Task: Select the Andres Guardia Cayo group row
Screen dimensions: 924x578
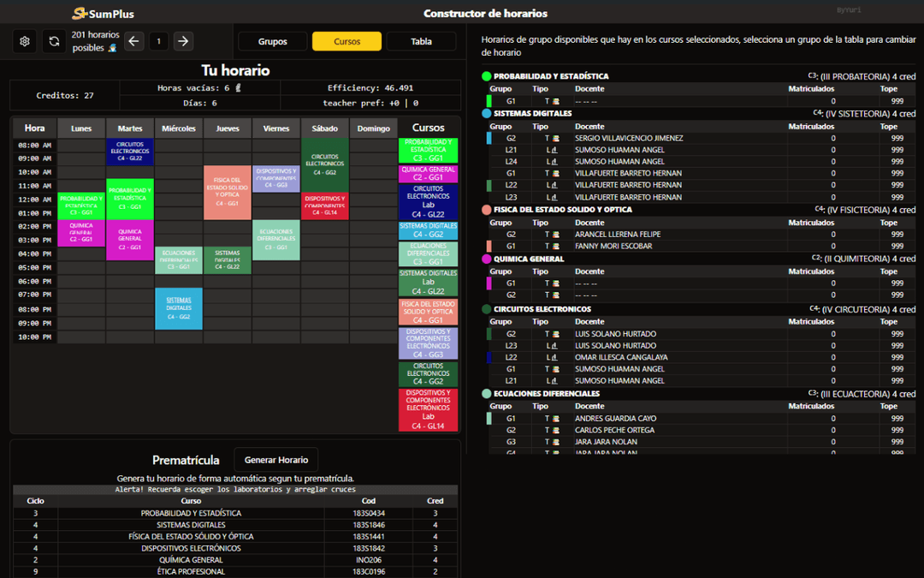Action: [616, 419]
